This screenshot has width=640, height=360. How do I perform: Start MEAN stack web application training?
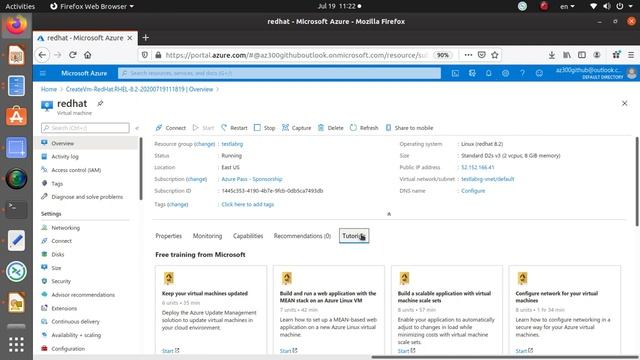pos(288,351)
